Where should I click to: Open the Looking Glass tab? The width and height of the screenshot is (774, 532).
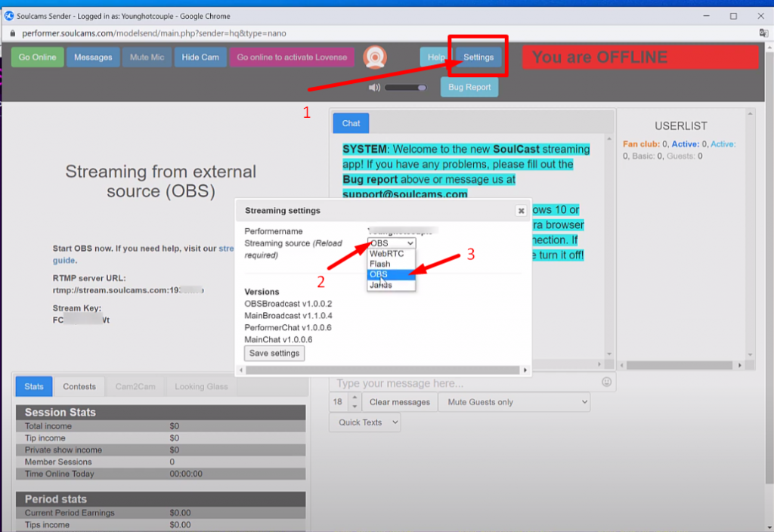pyautogui.click(x=201, y=386)
